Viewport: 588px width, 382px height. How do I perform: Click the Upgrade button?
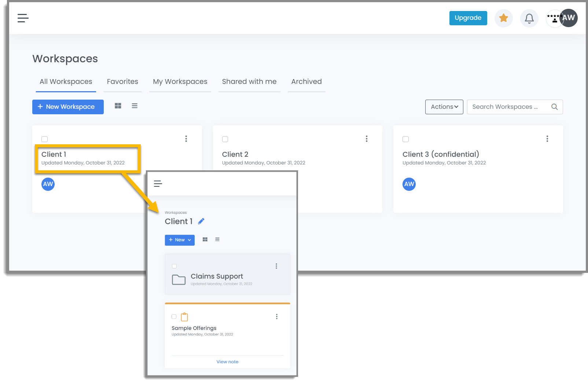point(468,18)
